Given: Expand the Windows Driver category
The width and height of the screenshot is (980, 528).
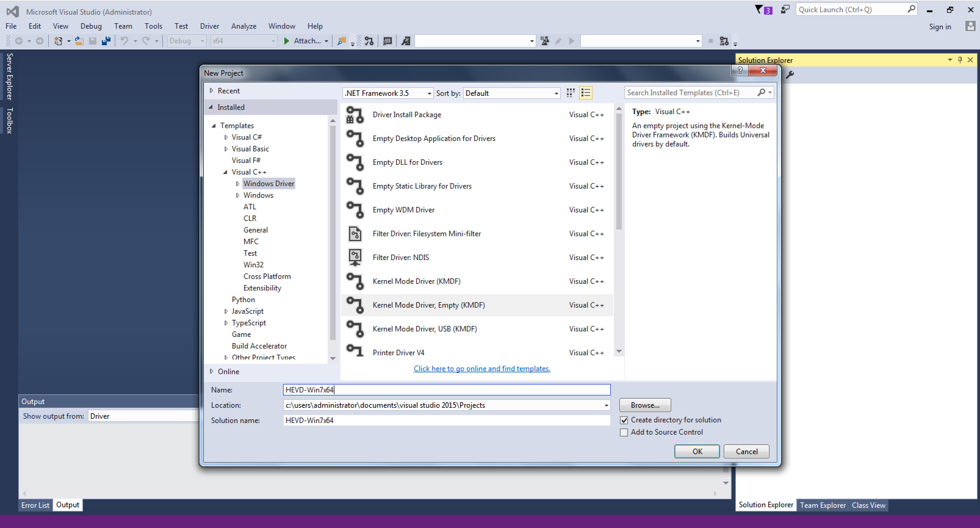Looking at the screenshot, I should [x=237, y=183].
